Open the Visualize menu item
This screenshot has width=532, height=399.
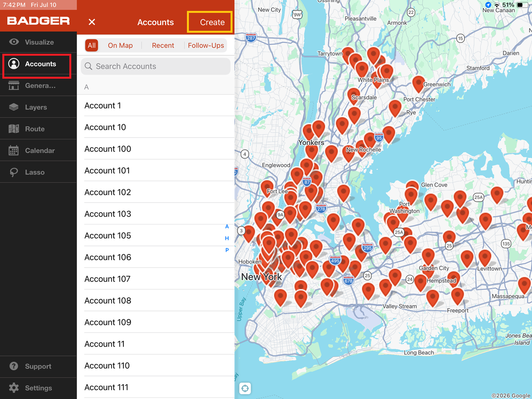coord(38,42)
